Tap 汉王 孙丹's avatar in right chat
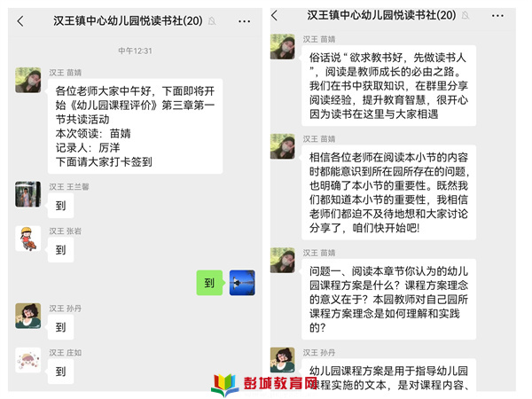 pyautogui.click(x=283, y=360)
